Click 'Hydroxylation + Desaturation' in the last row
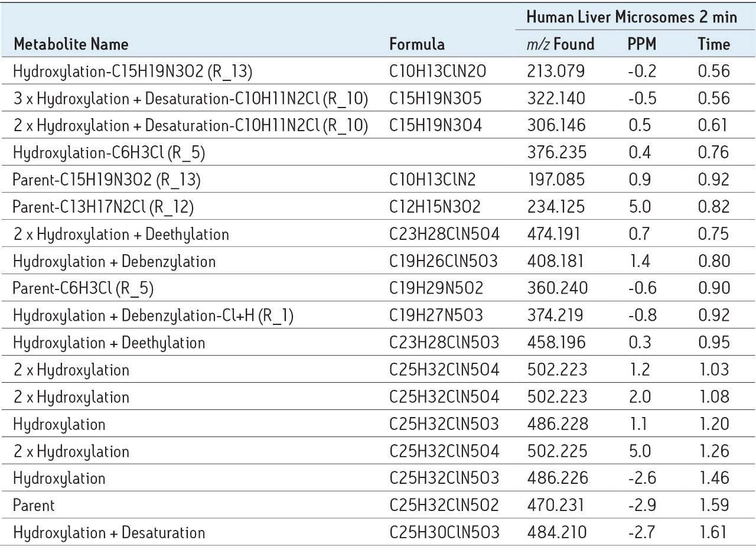The width and height of the screenshot is (756, 550). (x=109, y=533)
